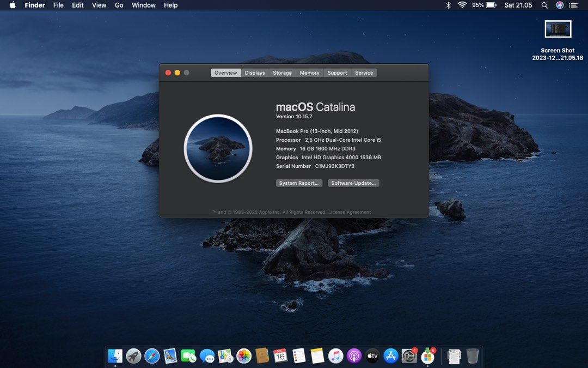
Task: Switch to the Displays tab
Action: pyautogui.click(x=254, y=73)
